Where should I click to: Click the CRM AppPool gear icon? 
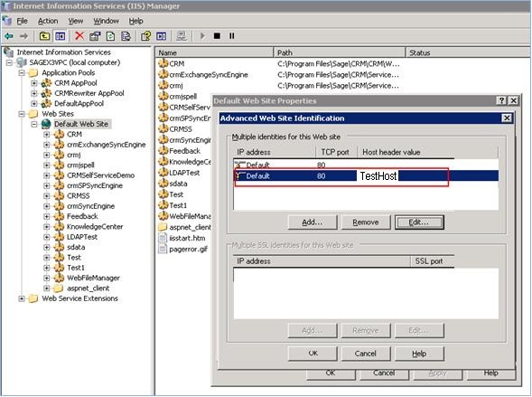[46, 83]
